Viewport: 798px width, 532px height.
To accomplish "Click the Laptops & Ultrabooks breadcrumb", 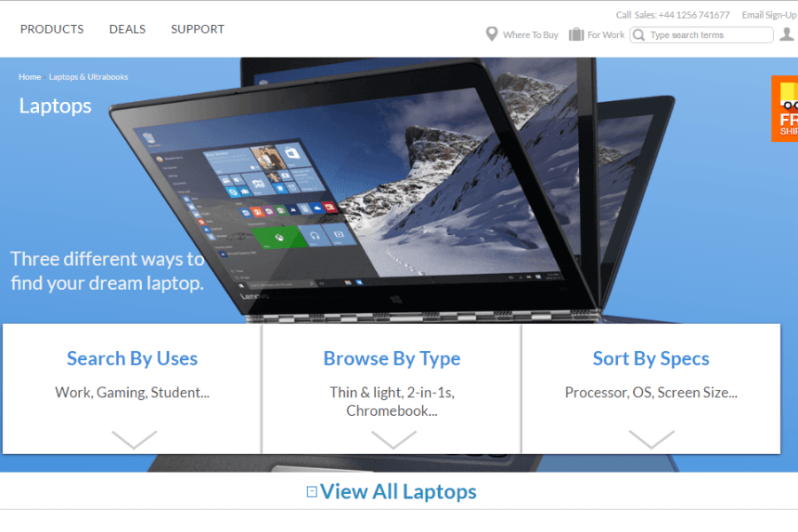I will click(x=89, y=77).
